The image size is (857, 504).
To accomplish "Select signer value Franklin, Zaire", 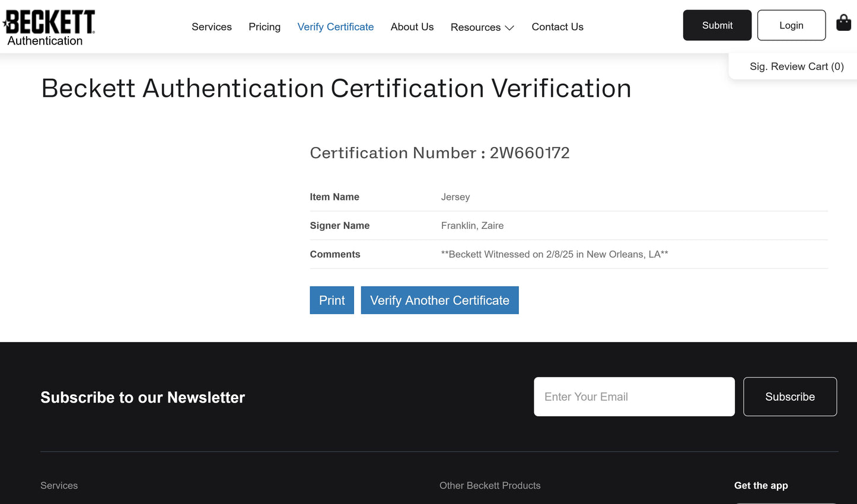I will (x=472, y=225).
